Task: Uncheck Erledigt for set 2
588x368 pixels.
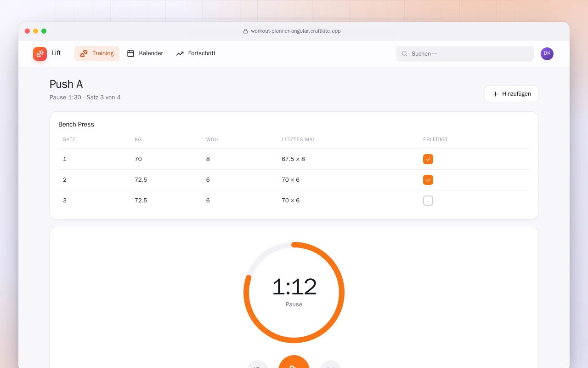Action: tap(428, 180)
